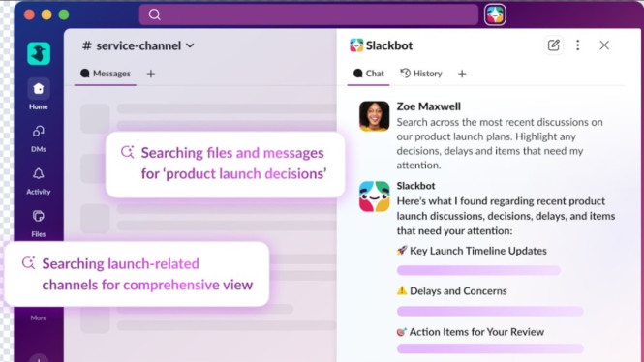Expand the service-channel name dropdown

[x=190, y=45]
